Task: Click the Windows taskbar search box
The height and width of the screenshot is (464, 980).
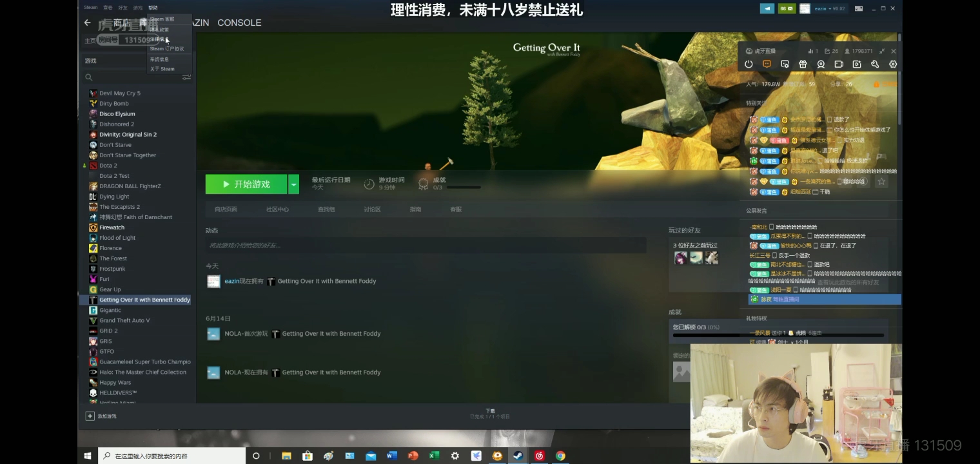Action: point(172,456)
